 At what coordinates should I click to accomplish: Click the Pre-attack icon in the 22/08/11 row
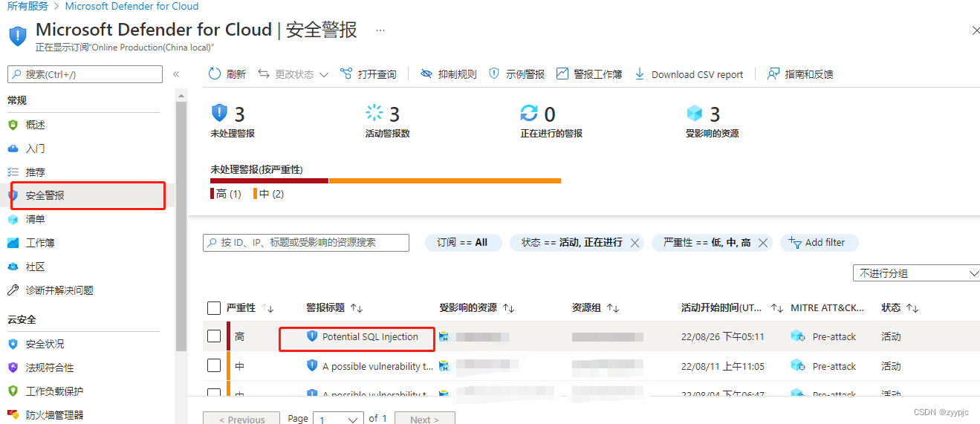(x=798, y=365)
